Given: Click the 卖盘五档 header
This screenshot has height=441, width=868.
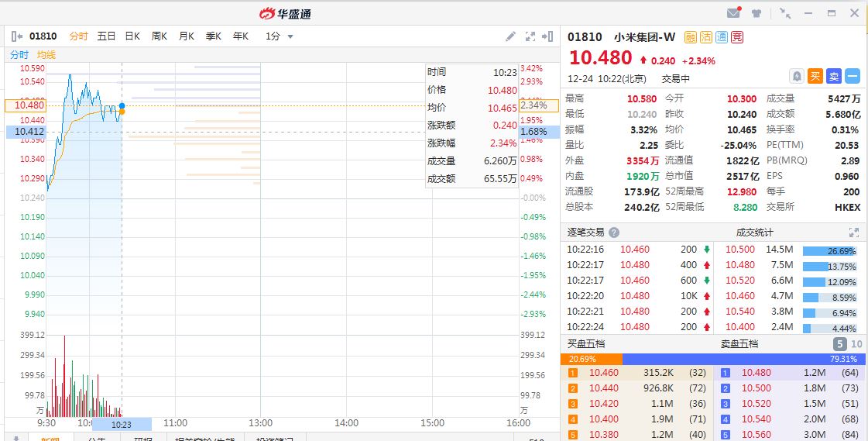Looking at the screenshot, I should (x=739, y=344).
